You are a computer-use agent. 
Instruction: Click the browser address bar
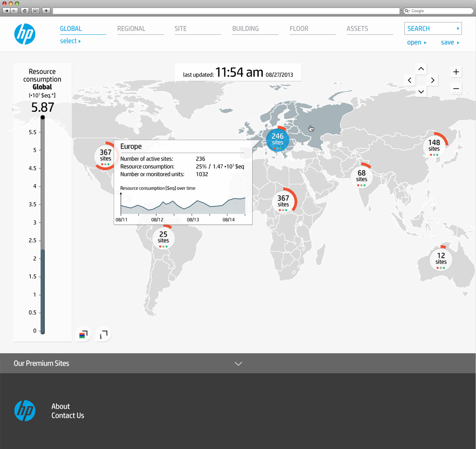[x=226, y=11]
